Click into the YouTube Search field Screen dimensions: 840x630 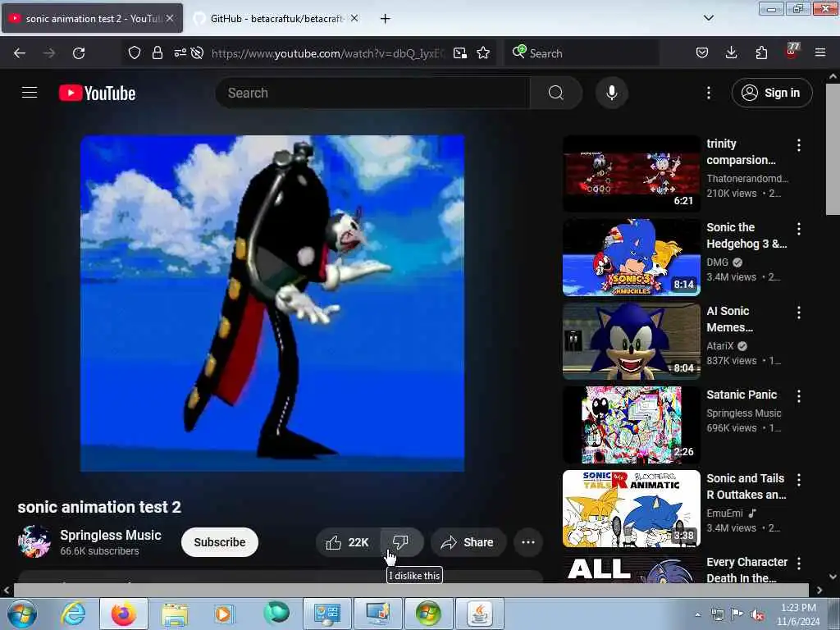373,93
